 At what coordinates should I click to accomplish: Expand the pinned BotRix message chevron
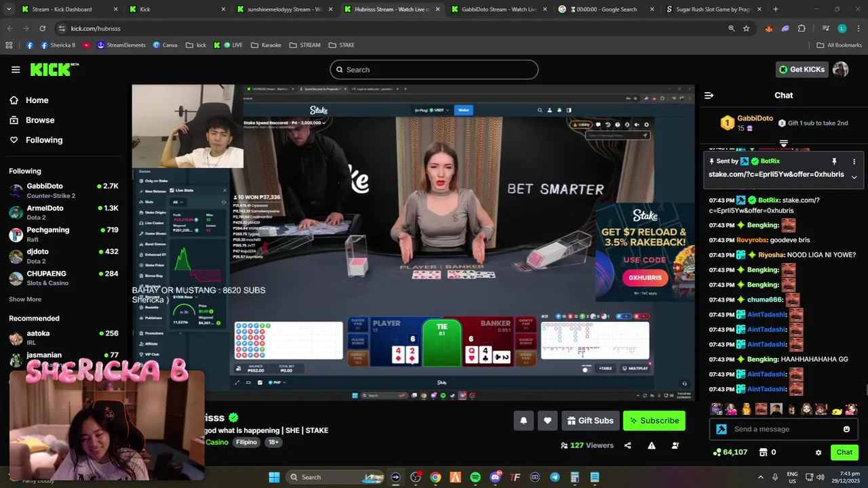(854, 177)
